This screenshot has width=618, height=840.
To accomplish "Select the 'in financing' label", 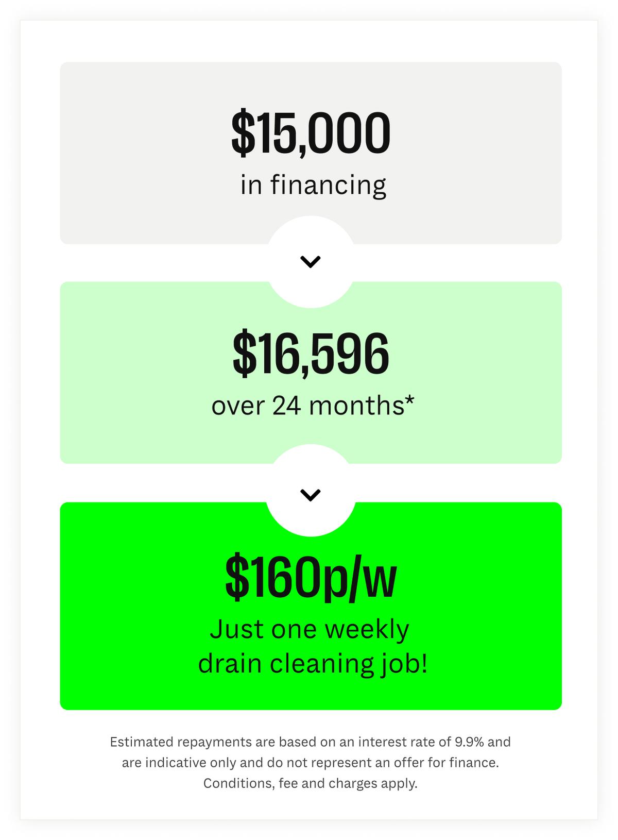I will [313, 185].
